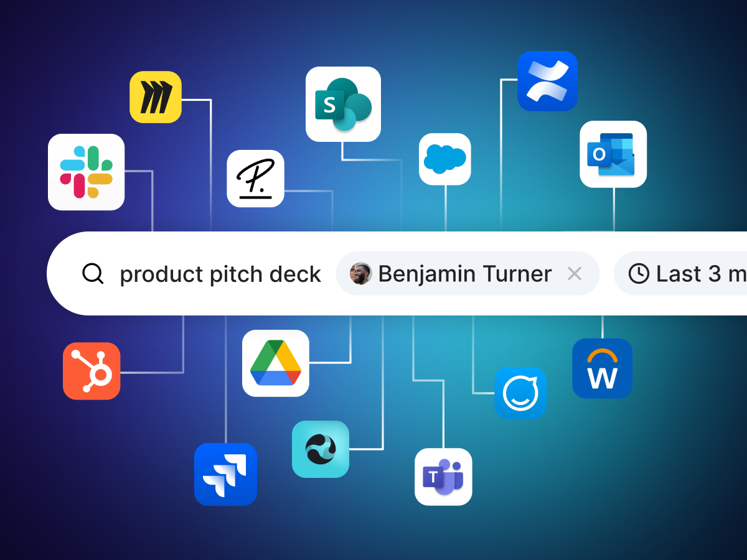
Task: Remove the Benjamin Turner filter
Action: click(575, 274)
